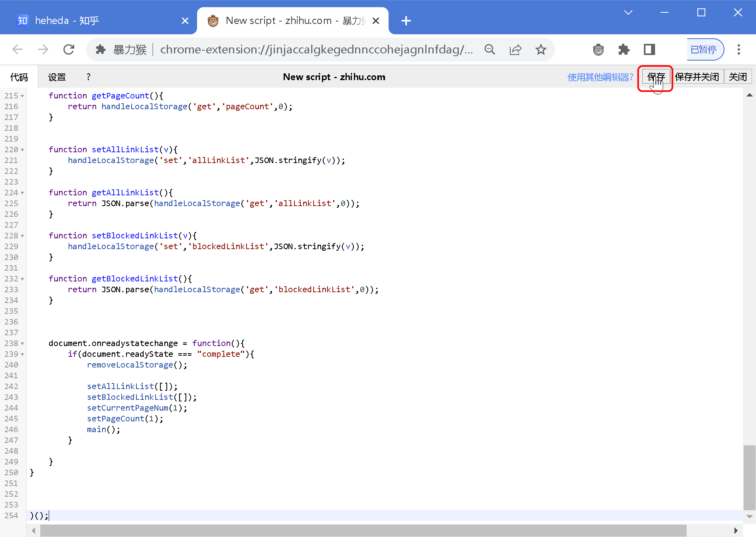Bookmark this page with the star icon
The image size is (756, 537).
[541, 49]
